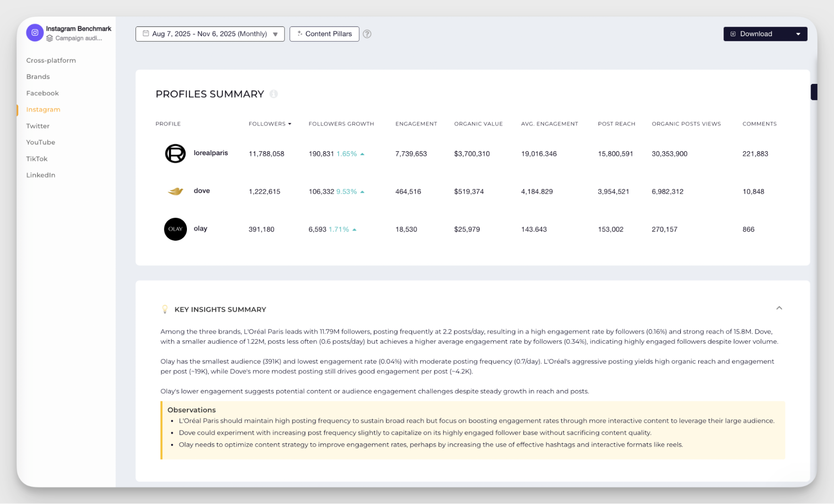834x504 pixels.
Task: Switch to the Facebook section
Action: [42, 93]
